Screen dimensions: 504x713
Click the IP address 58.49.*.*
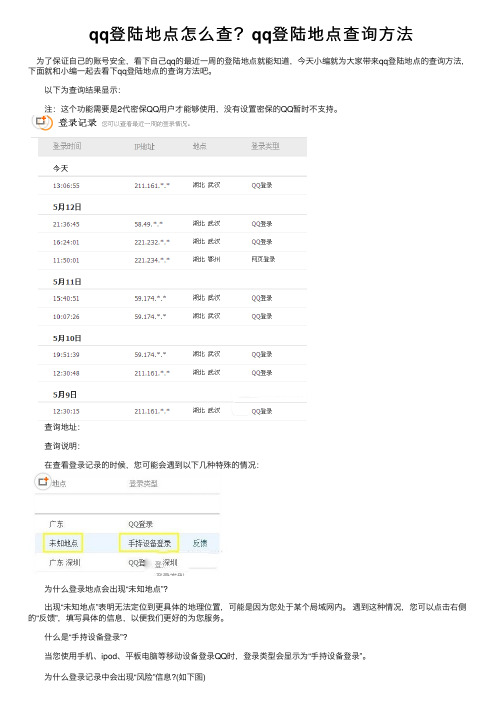[x=148, y=224]
